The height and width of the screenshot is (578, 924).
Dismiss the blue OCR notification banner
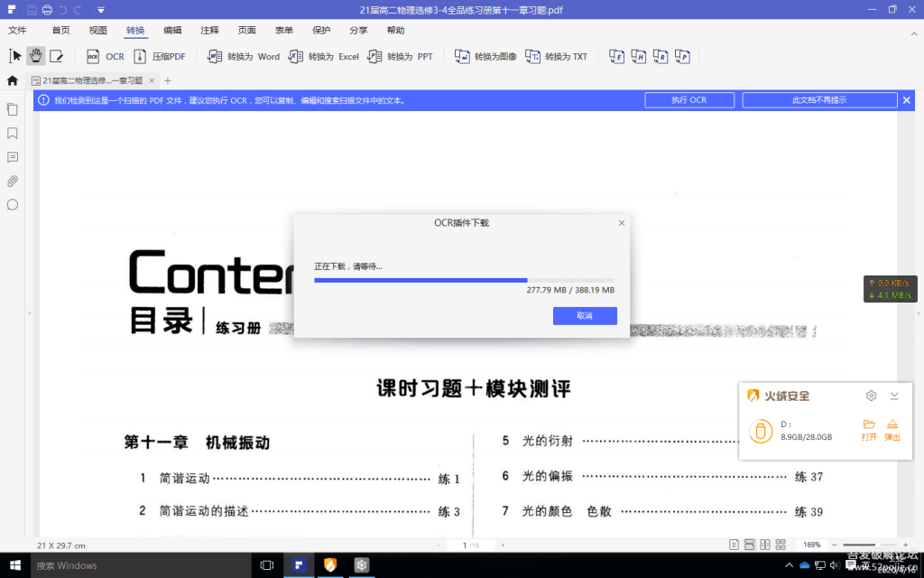point(907,100)
